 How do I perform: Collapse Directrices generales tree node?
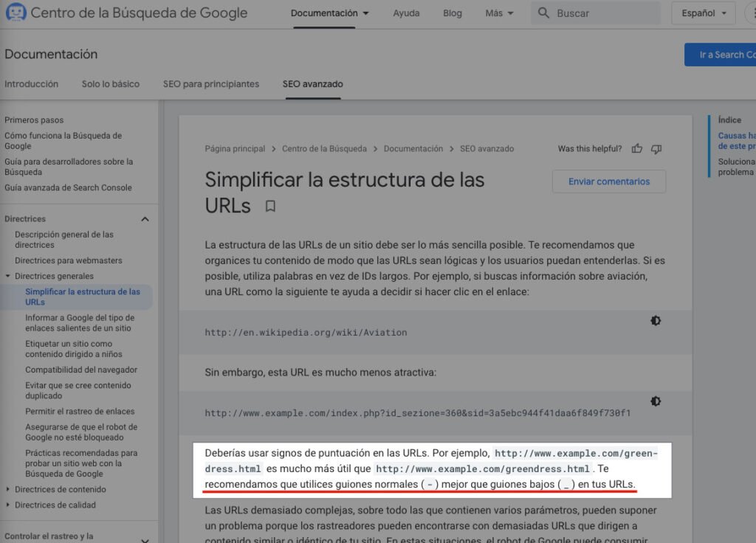pos(7,276)
